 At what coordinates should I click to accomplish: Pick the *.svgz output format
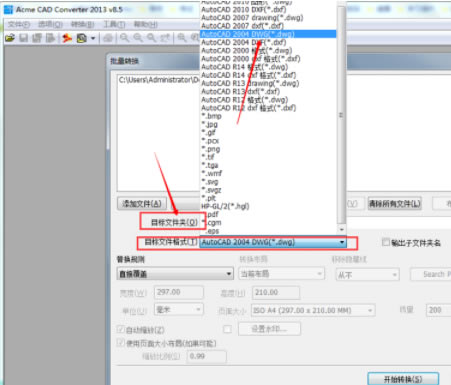[268, 190]
